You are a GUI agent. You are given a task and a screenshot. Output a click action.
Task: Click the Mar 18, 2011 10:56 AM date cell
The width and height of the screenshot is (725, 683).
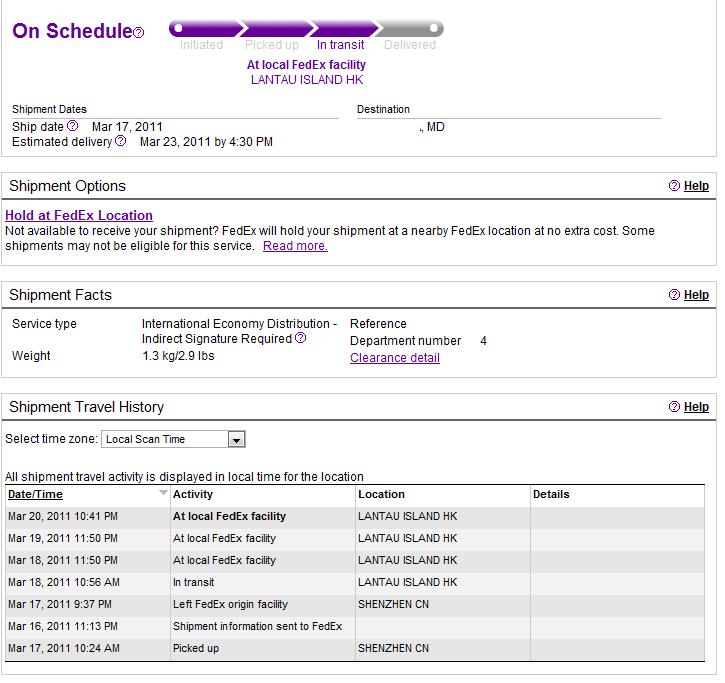click(64, 582)
